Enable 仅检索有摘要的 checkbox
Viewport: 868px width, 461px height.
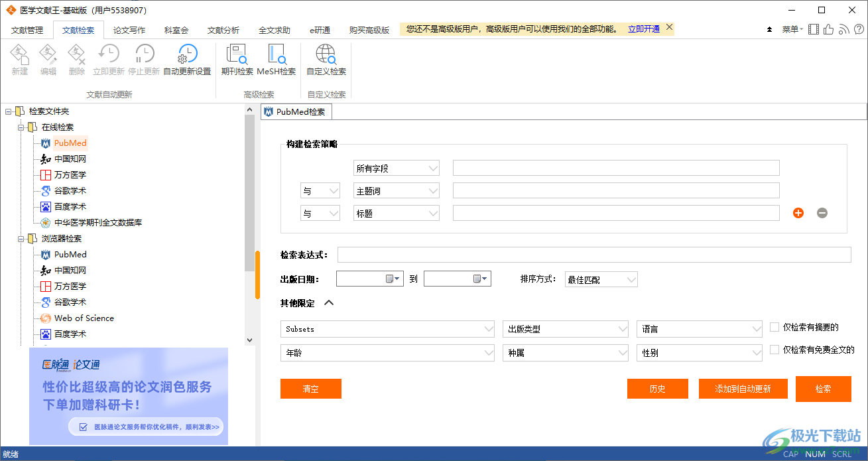(x=774, y=326)
